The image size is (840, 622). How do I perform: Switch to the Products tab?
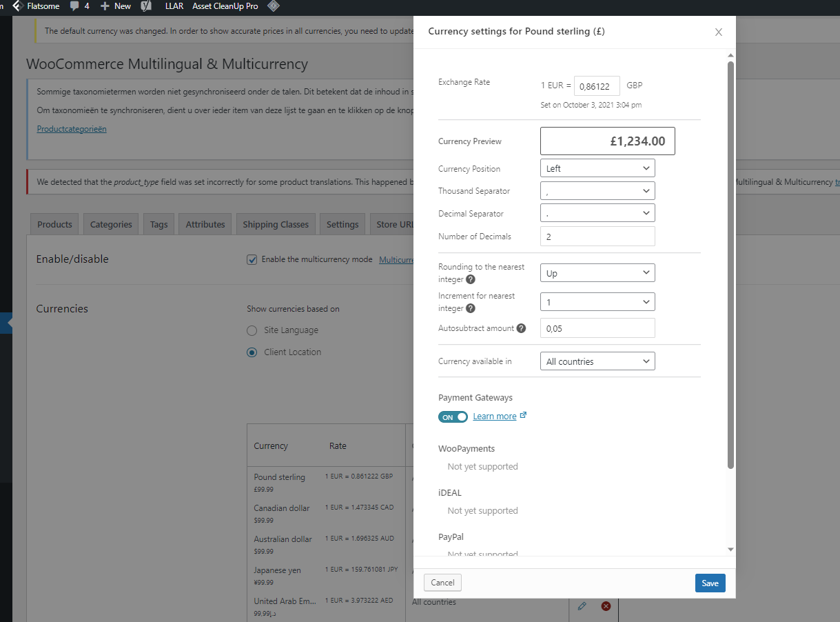(x=54, y=224)
